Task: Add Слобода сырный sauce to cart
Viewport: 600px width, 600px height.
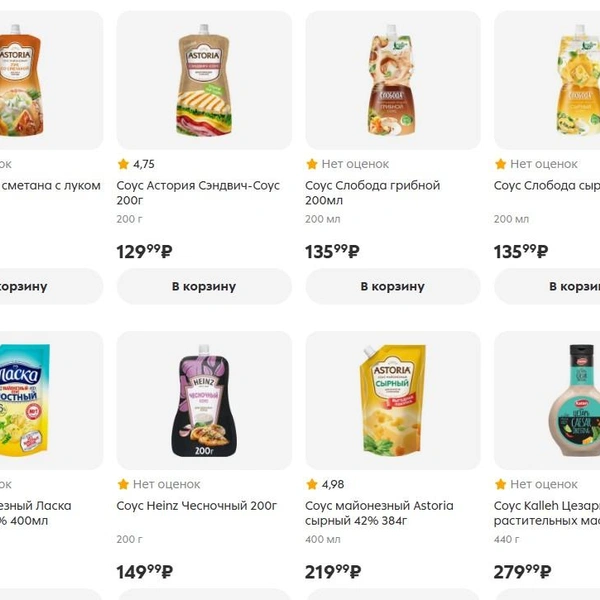Action: pos(547,286)
